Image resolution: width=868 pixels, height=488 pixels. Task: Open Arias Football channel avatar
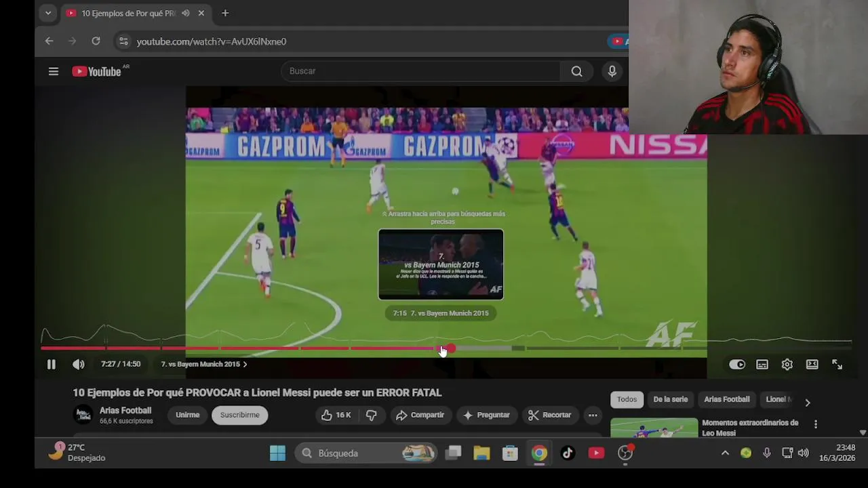[83, 415]
